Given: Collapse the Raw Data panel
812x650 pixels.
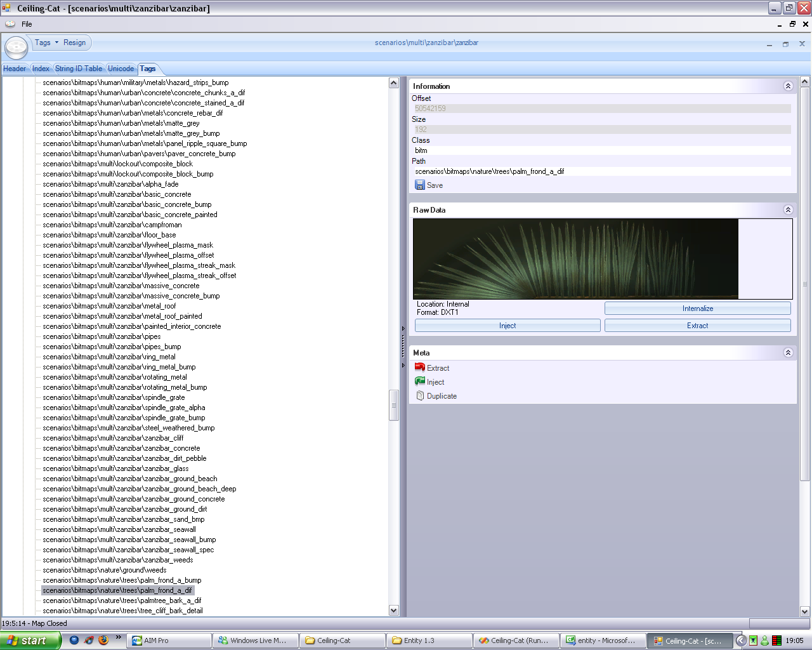Looking at the screenshot, I should 788,210.
